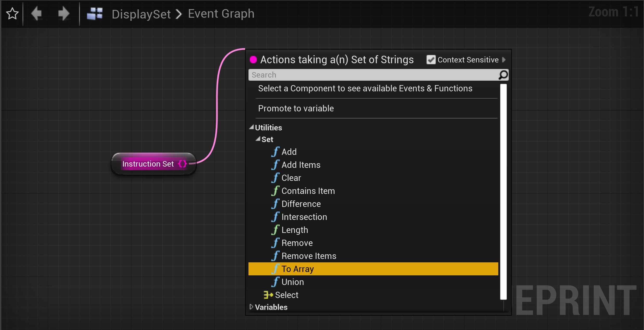644x330 pixels.
Task: Click the forward navigation arrow
Action: (63, 14)
